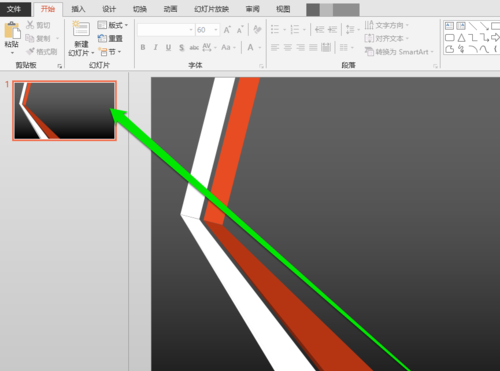Toggle Italic formatting
This screenshot has width=500, height=371.
(x=156, y=48)
